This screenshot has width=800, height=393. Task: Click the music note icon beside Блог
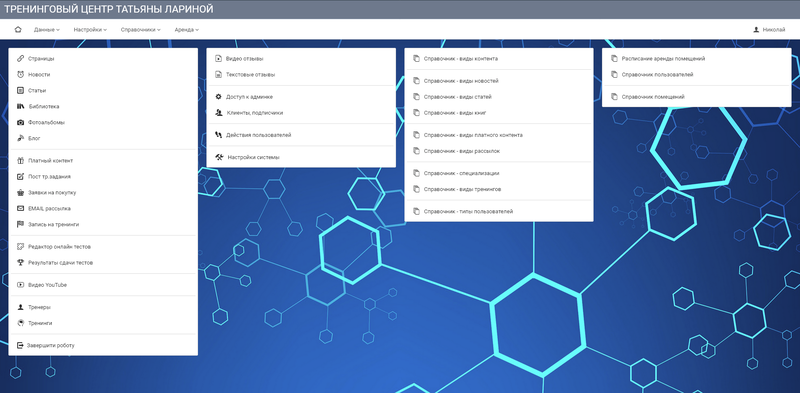click(20, 138)
